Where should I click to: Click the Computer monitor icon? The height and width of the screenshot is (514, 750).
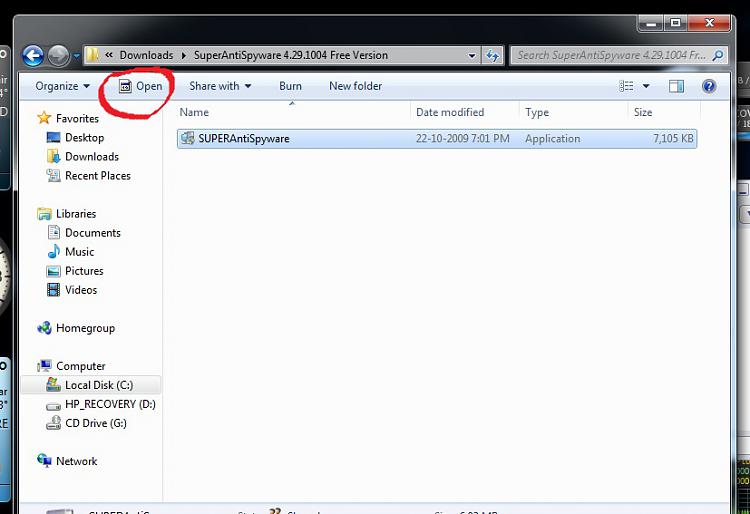click(44, 366)
